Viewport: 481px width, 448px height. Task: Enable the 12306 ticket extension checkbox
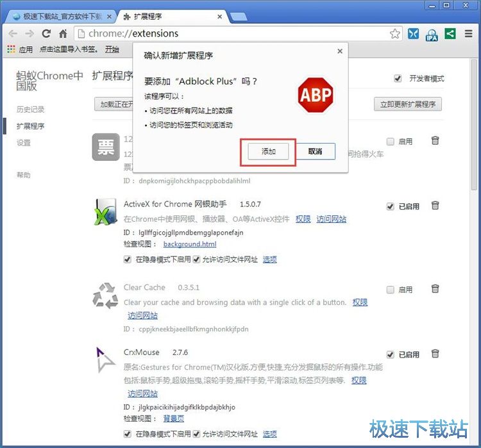[x=390, y=142]
